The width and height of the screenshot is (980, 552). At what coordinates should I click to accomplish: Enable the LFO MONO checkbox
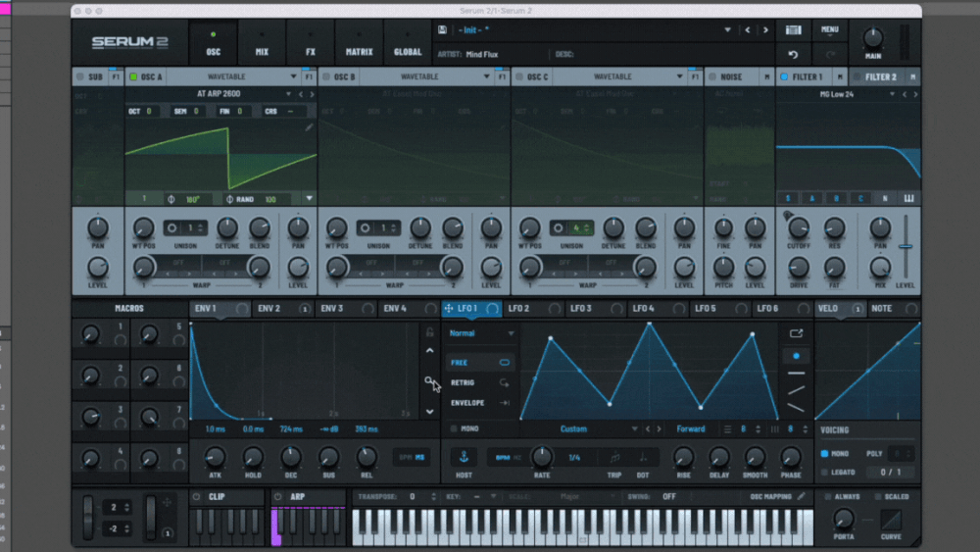(x=454, y=428)
